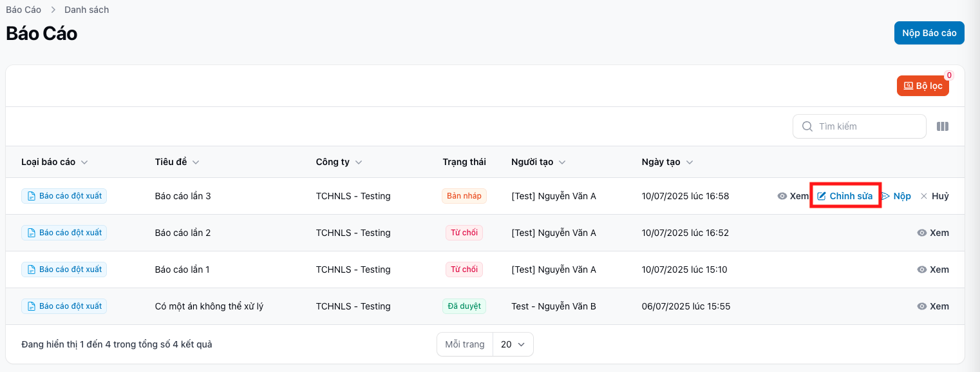Cancel Báo cáo lần 3 with Huỷ

coord(934,196)
